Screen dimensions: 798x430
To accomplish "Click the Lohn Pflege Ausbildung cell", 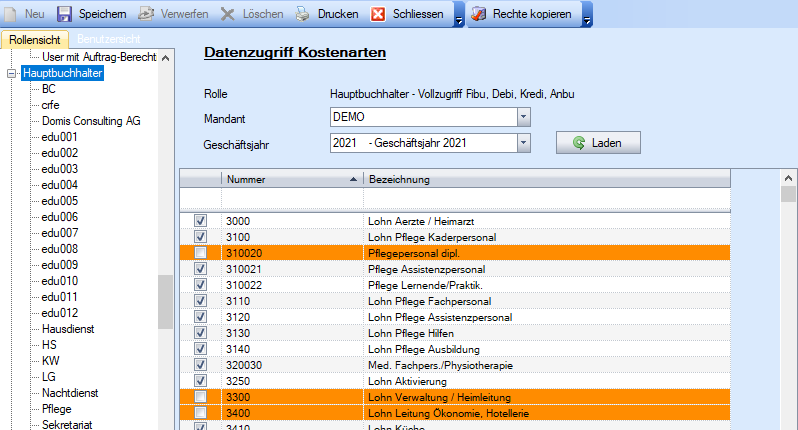I will (547, 350).
